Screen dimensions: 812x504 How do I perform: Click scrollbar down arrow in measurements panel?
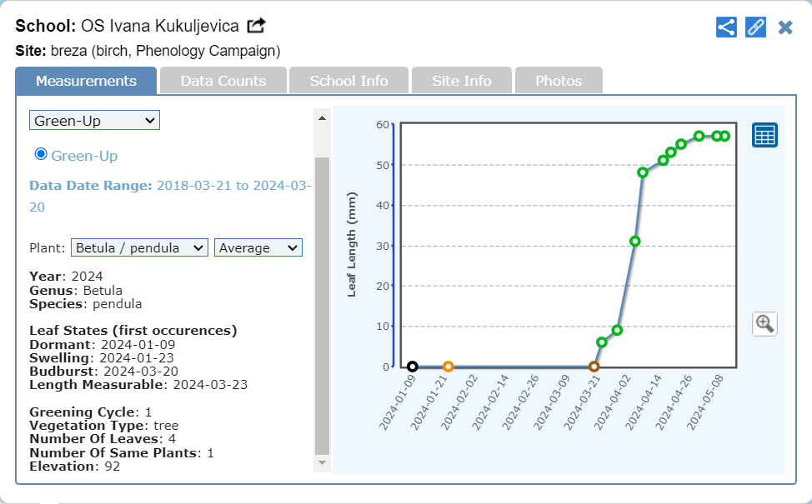[322, 462]
